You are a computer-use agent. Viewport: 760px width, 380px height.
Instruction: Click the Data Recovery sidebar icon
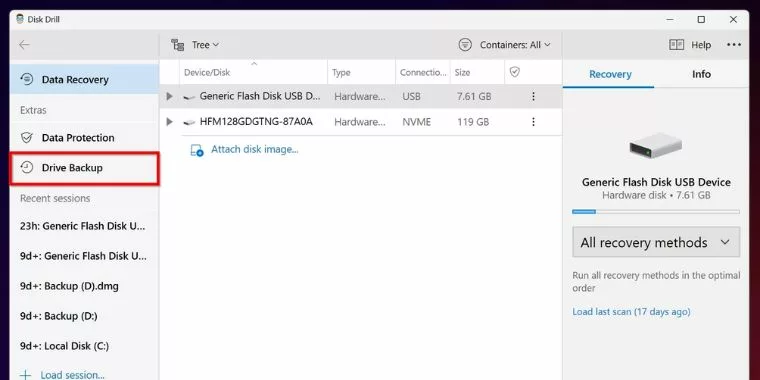27,79
